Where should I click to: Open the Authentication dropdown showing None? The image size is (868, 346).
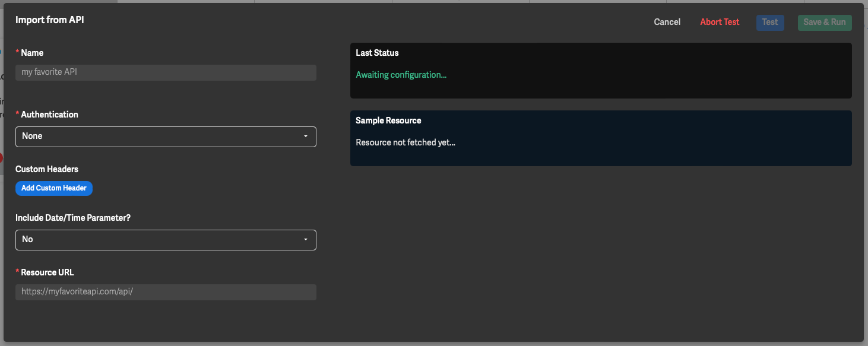[x=160, y=137]
